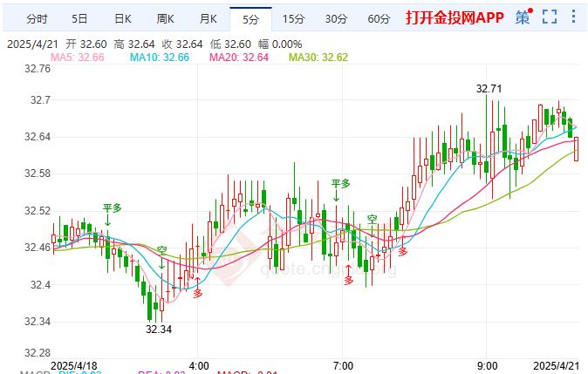The height and width of the screenshot is (374, 588).
Task: Open the 周K weekly chart tab
Action: (165, 18)
